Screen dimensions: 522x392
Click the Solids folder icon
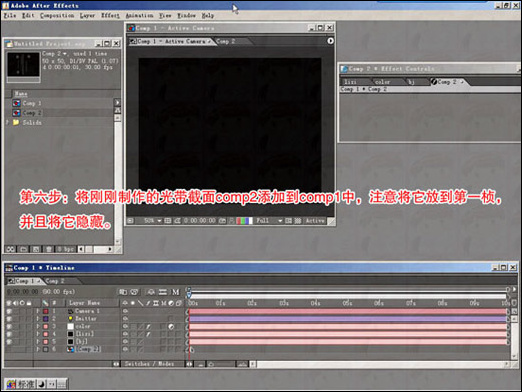(x=16, y=122)
